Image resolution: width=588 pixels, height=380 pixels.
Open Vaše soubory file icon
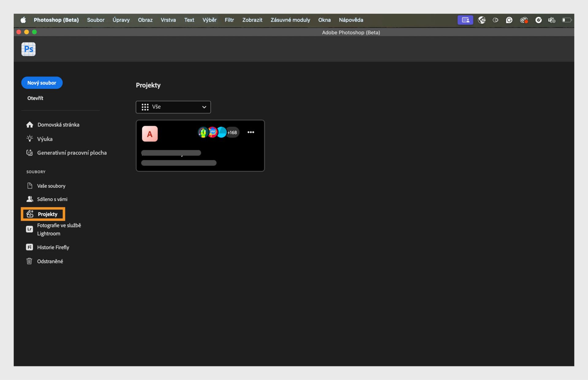[30, 186]
